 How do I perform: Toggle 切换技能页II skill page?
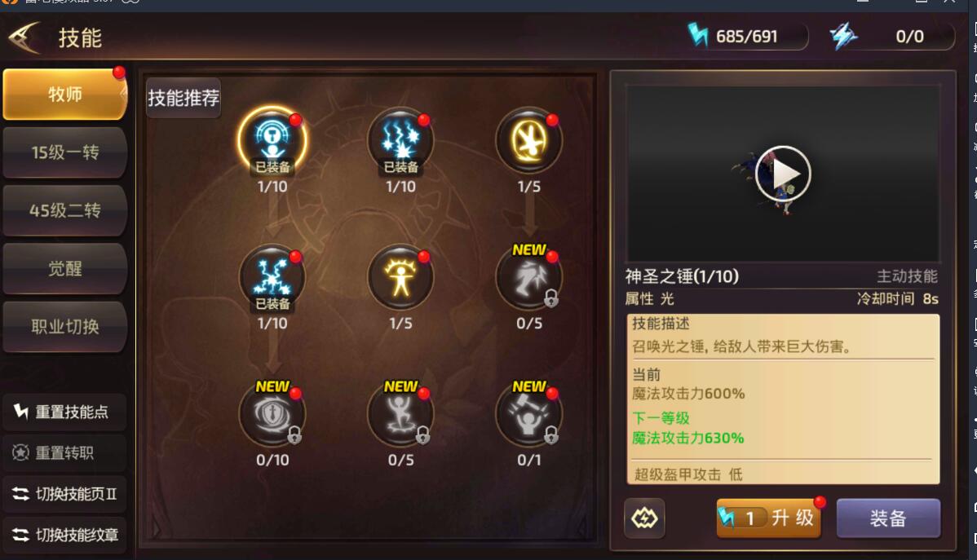pyautogui.click(x=64, y=495)
